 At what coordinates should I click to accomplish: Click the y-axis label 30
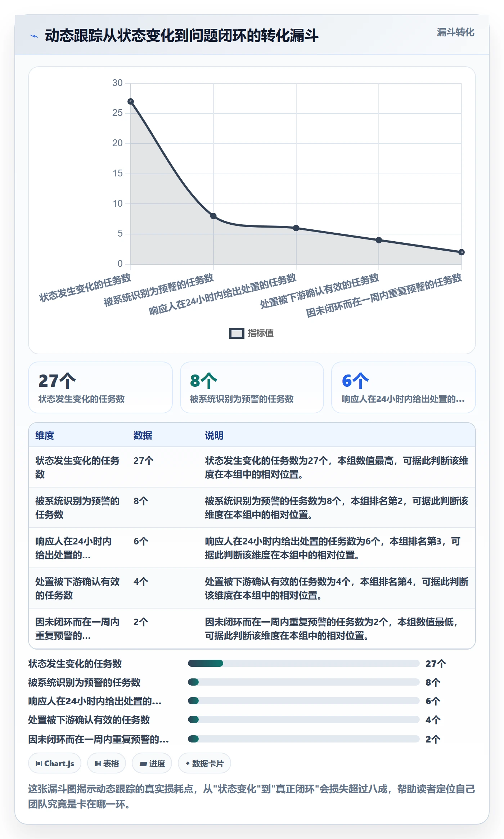point(117,83)
